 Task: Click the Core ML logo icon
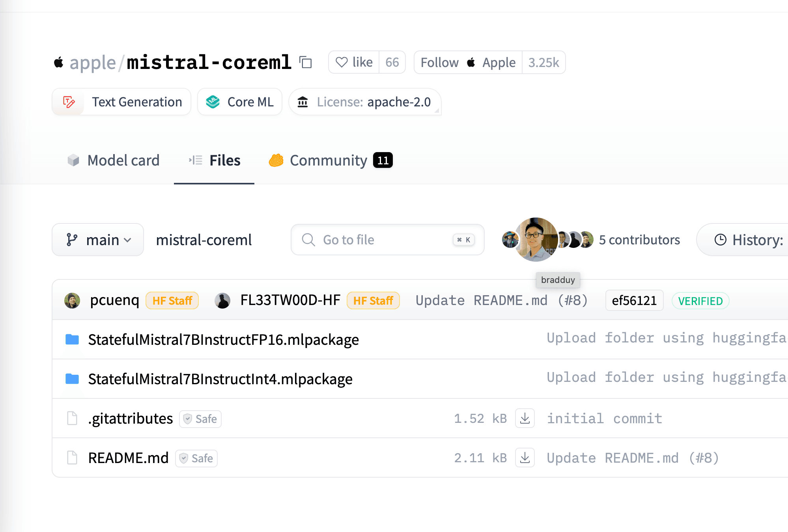point(213,102)
